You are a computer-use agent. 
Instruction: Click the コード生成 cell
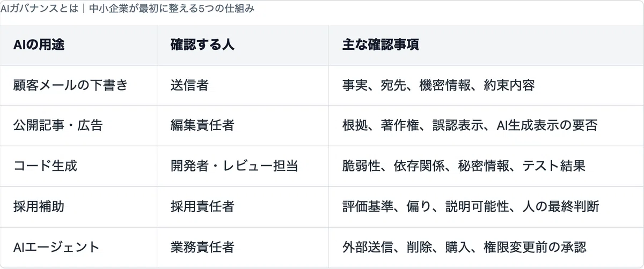(x=78, y=166)
